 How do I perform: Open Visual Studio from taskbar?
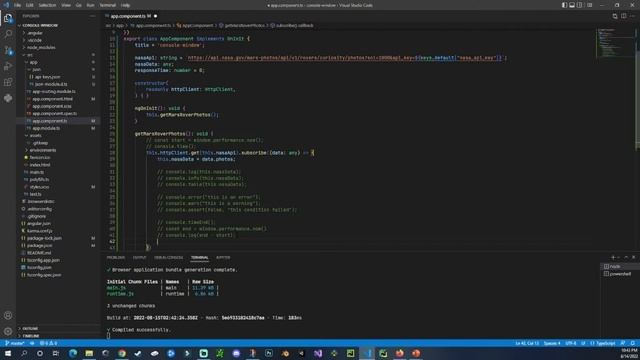point(318,353)
